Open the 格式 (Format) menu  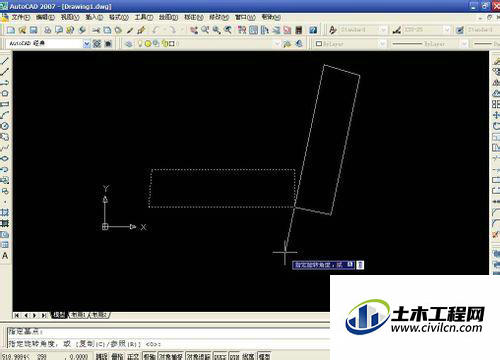[119, 17]
